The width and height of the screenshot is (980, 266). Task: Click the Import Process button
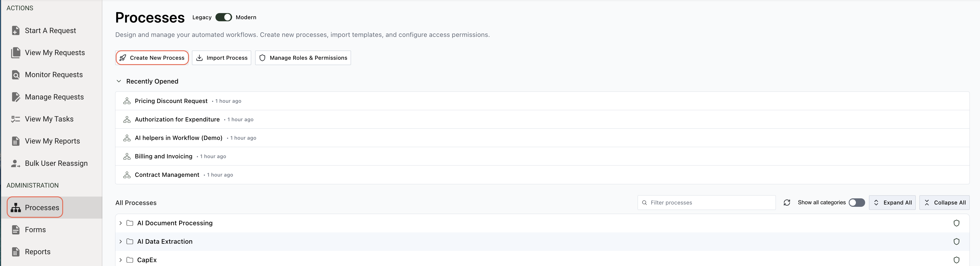(x=221, y=58)
